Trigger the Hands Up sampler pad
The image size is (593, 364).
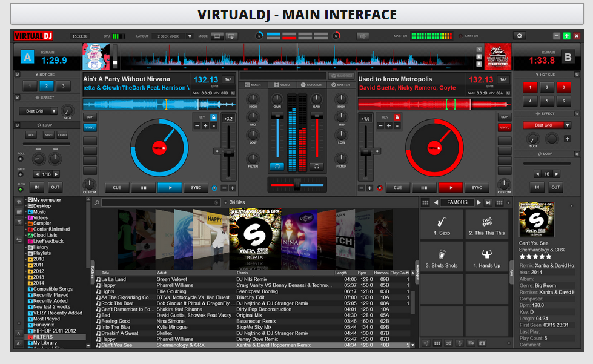[x=487, y=257]
